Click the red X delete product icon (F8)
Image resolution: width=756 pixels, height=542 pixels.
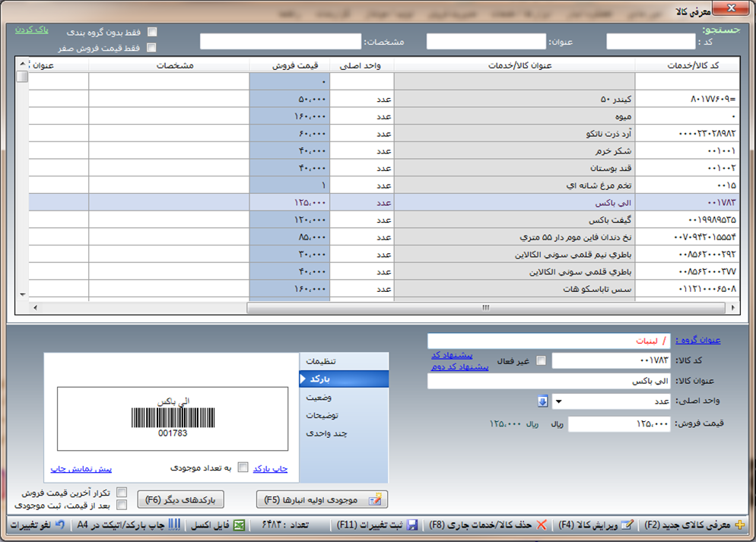(x=542, y=525)
